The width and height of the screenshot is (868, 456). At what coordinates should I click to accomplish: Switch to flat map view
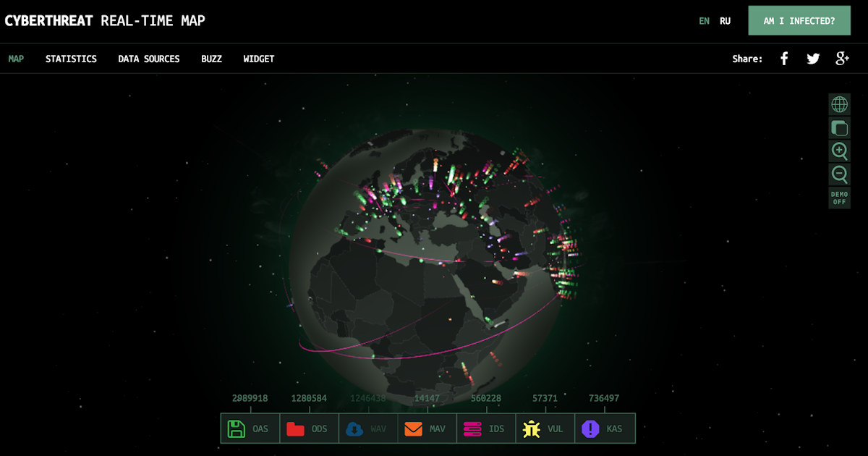[839, 127]
